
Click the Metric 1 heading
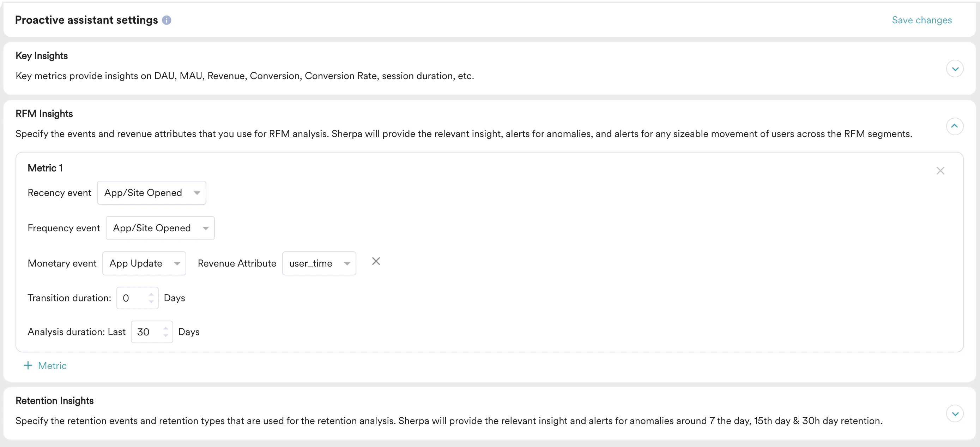point(45,167)
